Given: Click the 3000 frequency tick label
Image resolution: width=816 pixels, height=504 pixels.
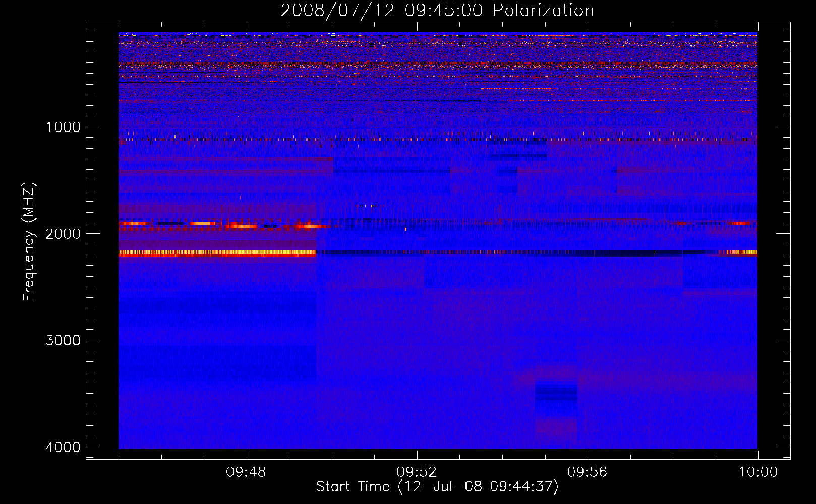Looking at the screenshot, I should tap(63, 340).
